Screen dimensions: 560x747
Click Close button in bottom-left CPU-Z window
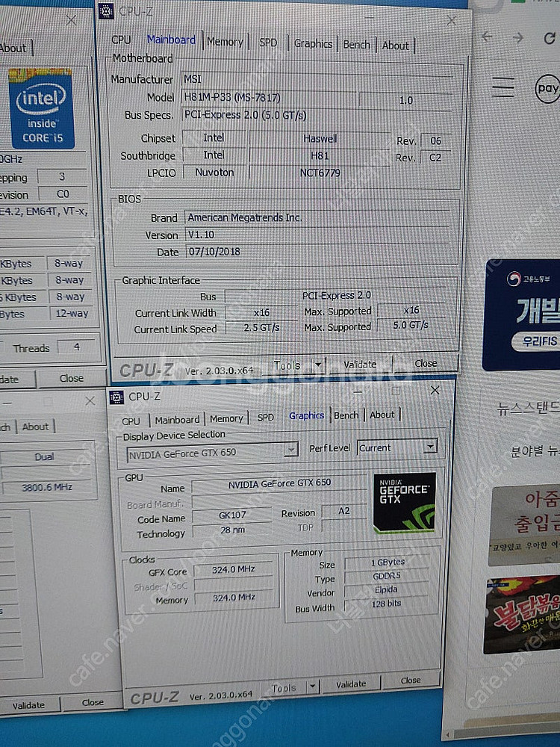[x=93, y=703]
